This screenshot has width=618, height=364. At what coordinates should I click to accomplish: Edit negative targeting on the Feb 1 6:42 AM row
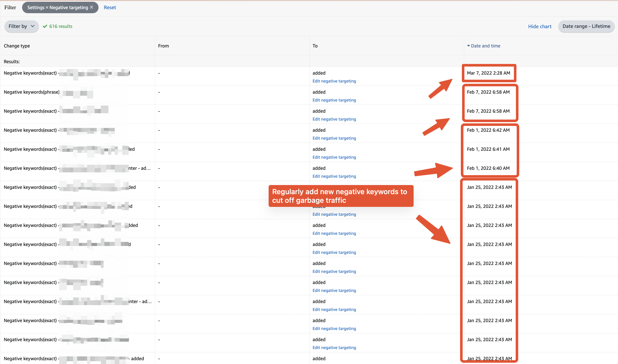point(334,138)
